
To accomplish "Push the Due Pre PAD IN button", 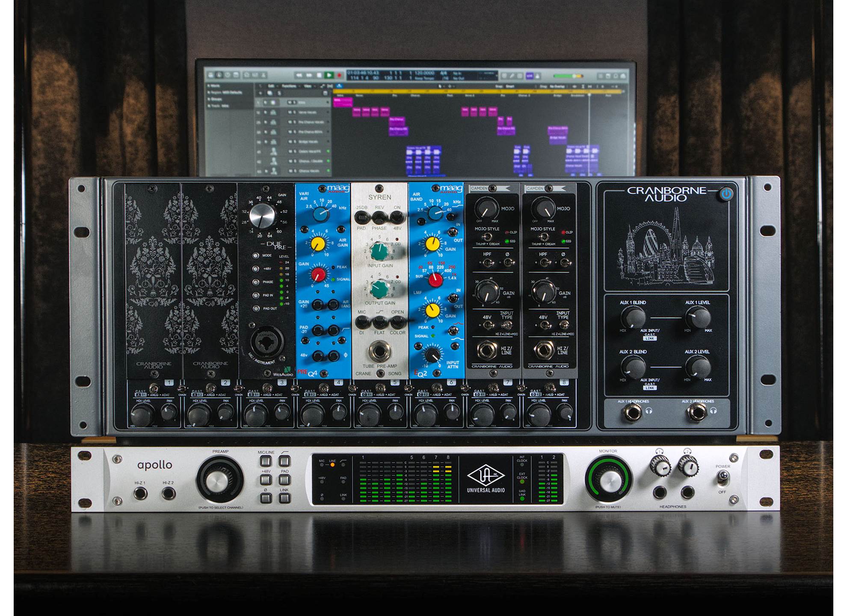I will coord(256,295).
